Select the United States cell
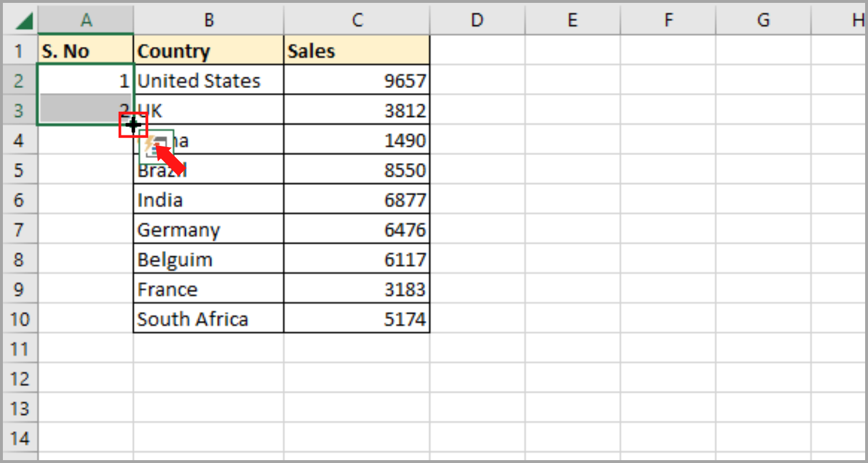This screenshot has height=463, width=868. tap(208, 80)
